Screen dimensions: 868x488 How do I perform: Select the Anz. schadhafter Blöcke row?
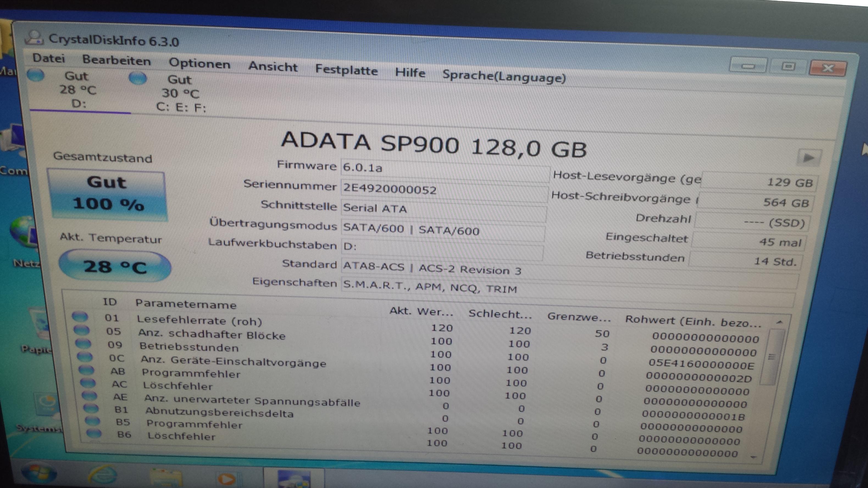(212, 334)
